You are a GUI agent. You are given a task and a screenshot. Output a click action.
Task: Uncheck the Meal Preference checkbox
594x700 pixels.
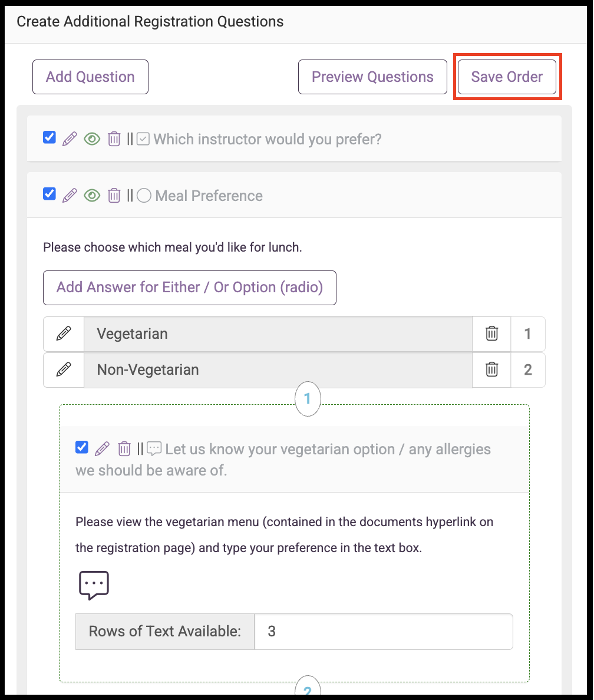click(49, 194)
